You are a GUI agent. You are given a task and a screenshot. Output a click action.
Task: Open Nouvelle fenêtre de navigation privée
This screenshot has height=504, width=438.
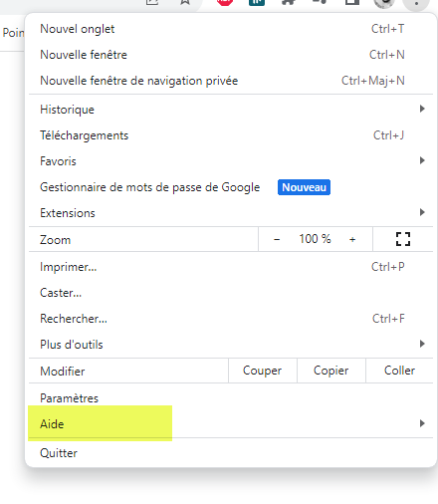231,81
